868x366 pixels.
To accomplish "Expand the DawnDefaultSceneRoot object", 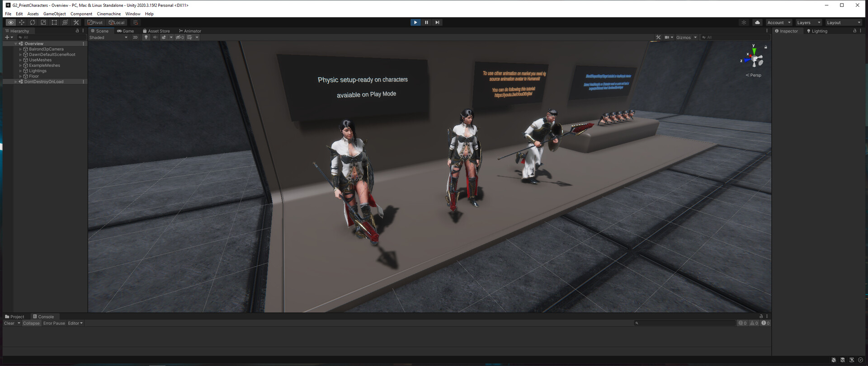I will click(20, 54).
